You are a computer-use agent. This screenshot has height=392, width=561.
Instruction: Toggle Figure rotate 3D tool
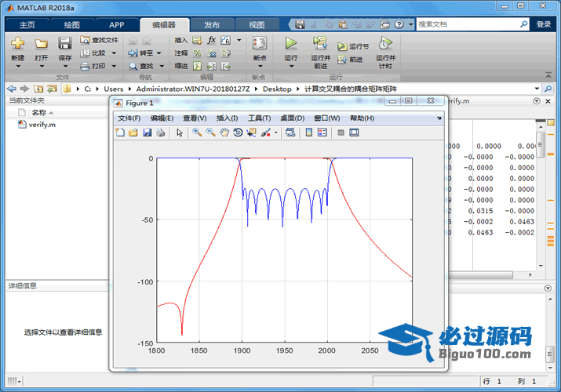coord(238,132)
